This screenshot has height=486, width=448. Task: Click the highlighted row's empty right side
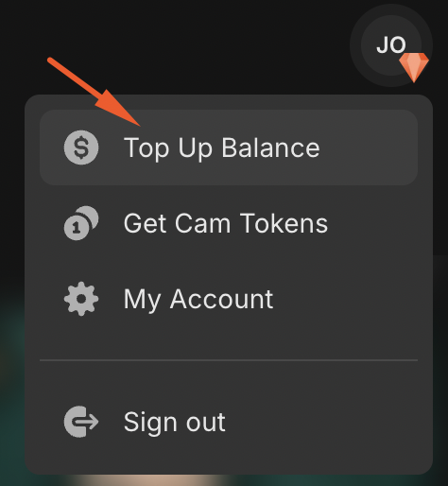pyautogui.click(x=369, y=148)
